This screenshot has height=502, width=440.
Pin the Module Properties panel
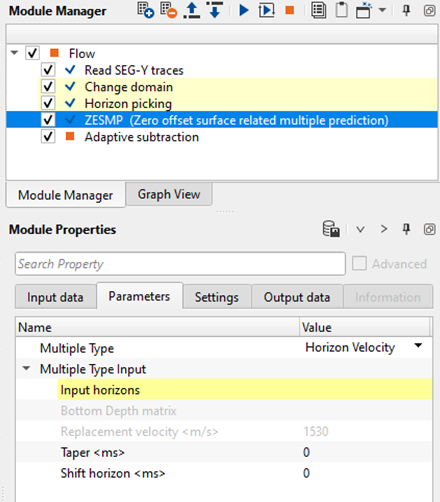click(406, 229)
